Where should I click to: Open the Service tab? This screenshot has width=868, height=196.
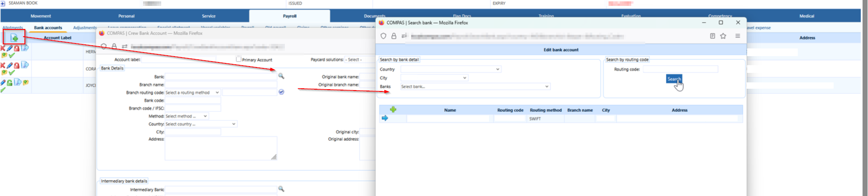point(209,16)
